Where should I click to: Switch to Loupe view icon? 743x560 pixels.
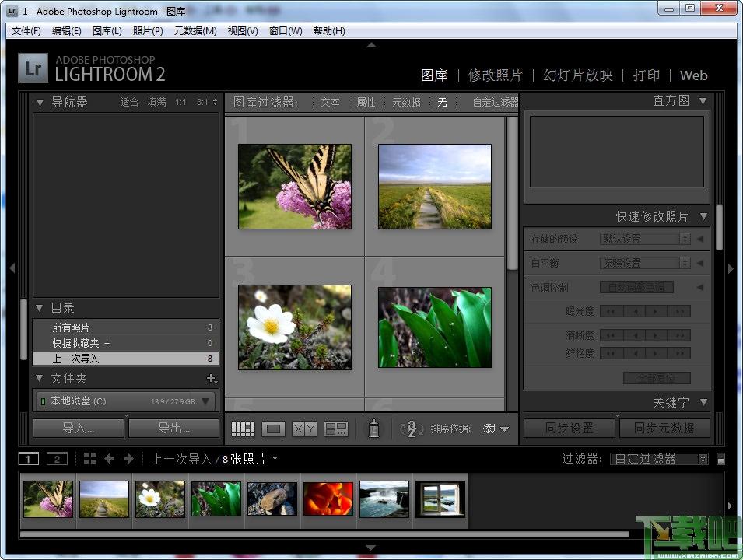[x=273, y=429]
